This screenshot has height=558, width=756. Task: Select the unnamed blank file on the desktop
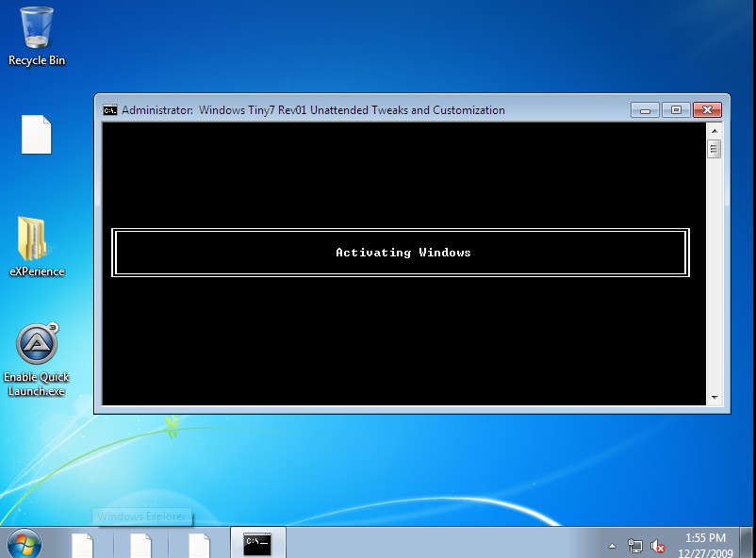(36, 135)
